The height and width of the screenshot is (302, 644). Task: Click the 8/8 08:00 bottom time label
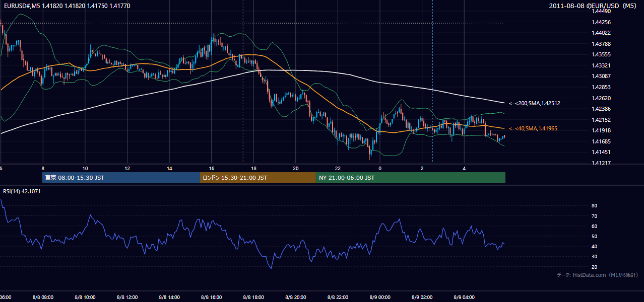coord(43,297)
